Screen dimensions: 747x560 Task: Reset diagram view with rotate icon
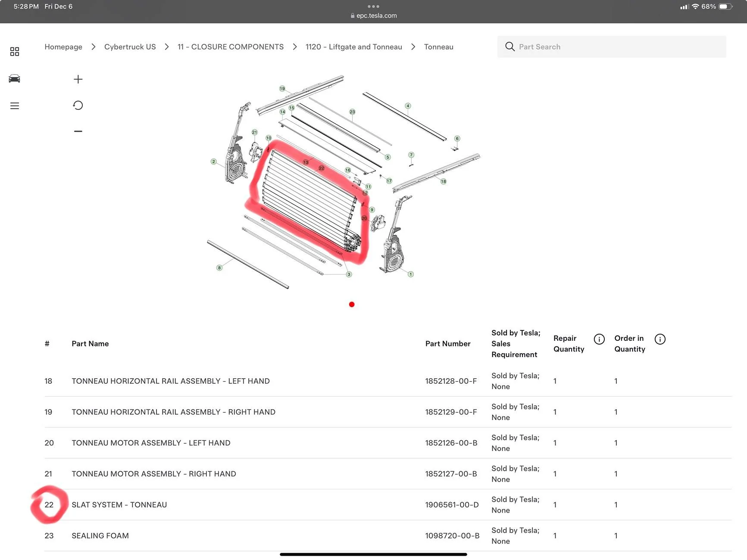[x=78, y=105]
